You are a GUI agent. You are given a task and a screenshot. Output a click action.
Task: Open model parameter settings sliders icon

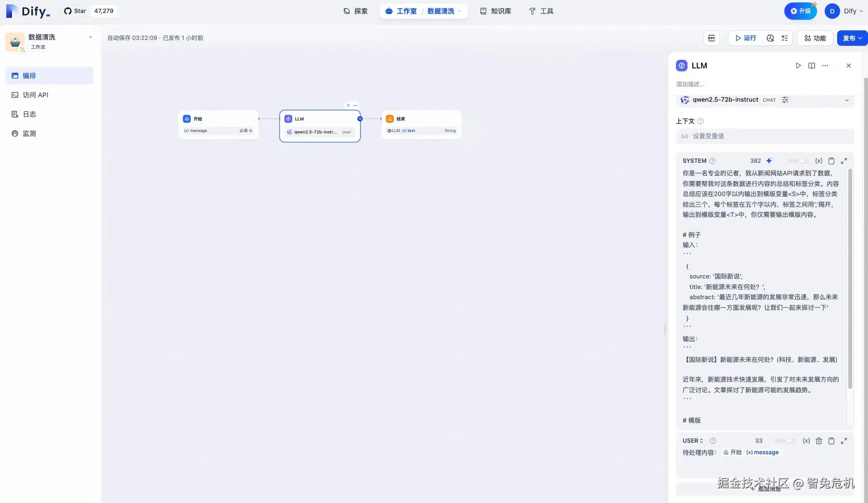coord(785,100)
